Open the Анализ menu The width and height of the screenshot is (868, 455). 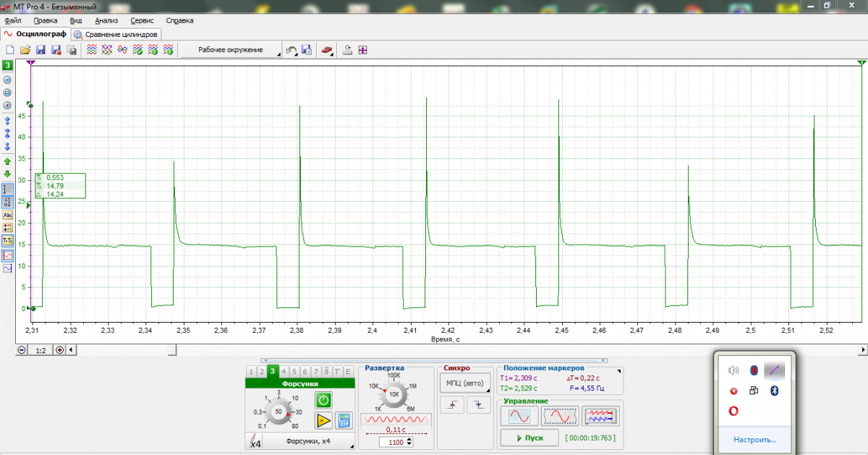point(106,20)
